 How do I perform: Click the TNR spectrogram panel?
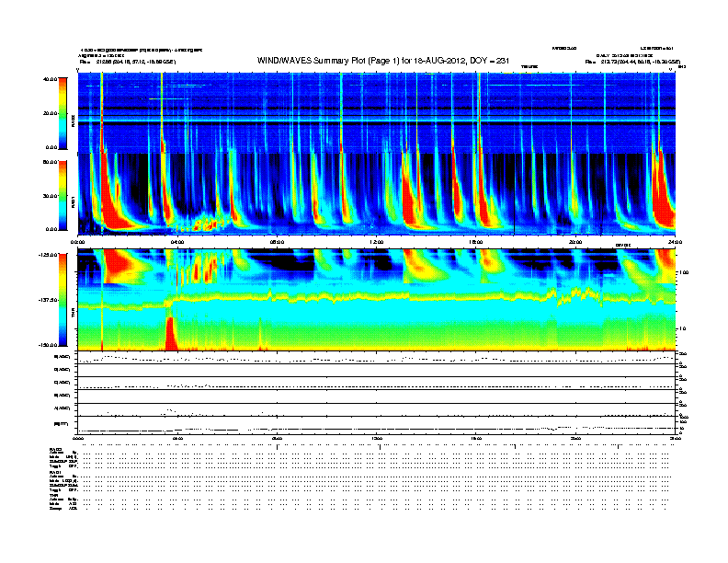click(x=377, y=300)
